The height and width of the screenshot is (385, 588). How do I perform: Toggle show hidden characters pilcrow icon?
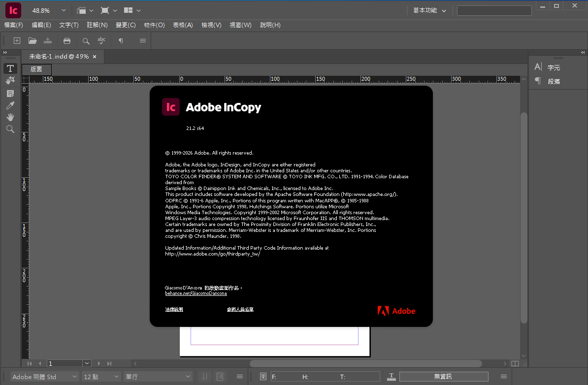point(121,41)
